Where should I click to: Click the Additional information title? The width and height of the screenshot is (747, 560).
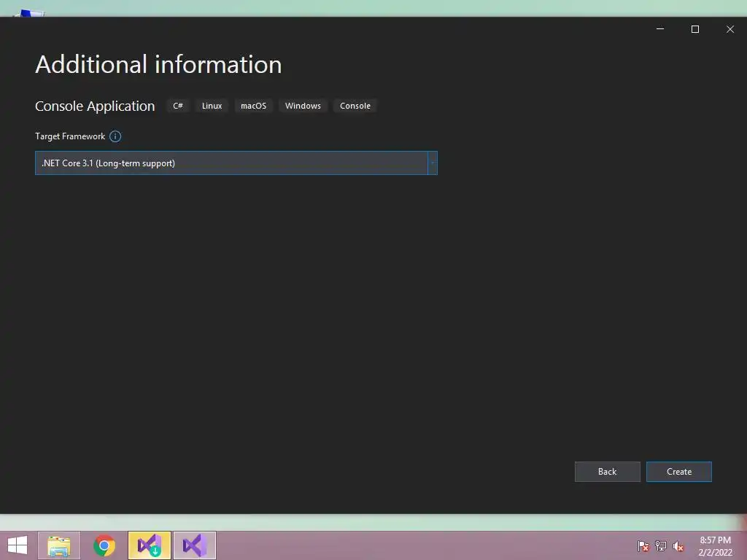(158, 64)
